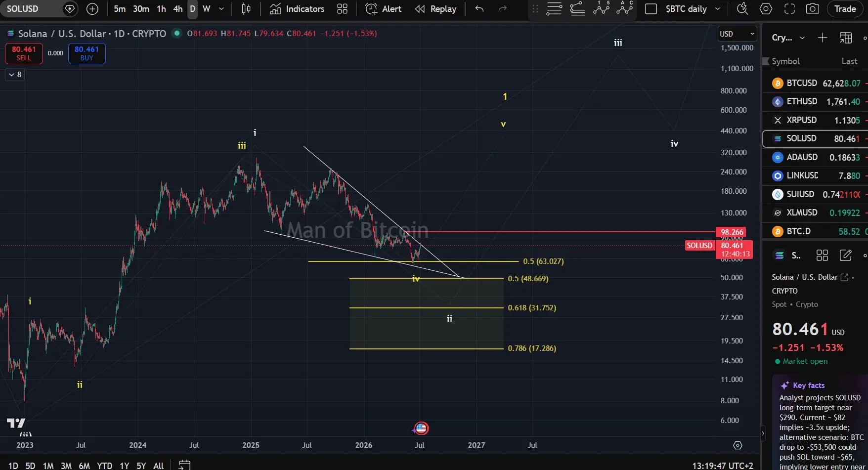The height and width of the screenshot is (470, 868).
Task: Open the USD currency dropdown on price scale
Action: click(737, 34)
